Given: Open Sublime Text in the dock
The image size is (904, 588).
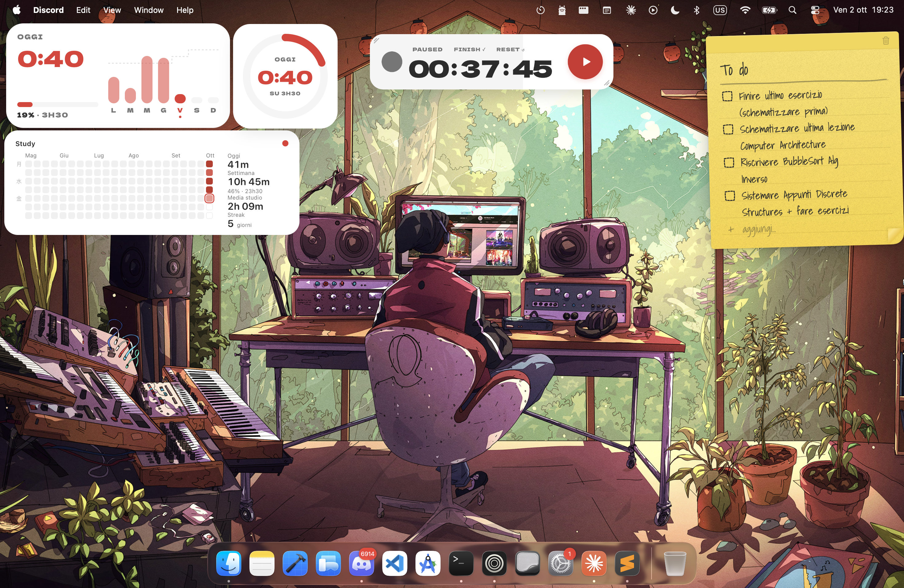Looking at the screenshot, I should click(x=627, y=563).
